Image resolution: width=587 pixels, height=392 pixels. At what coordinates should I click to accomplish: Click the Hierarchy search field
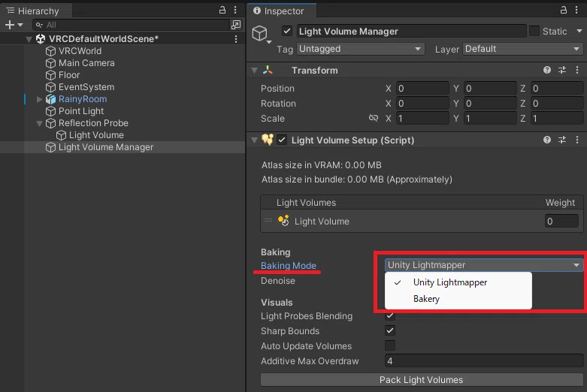[x=130, y=25]
